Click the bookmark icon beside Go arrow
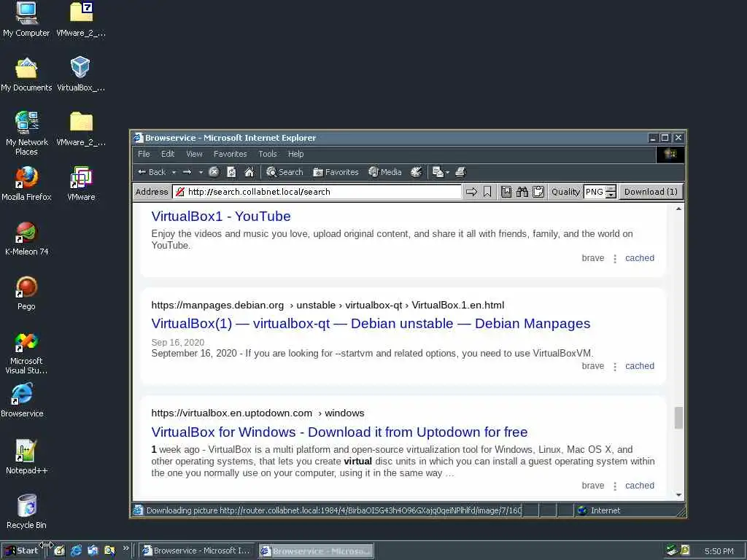Viewport: 747px width, 560px height. click(487, 192)
